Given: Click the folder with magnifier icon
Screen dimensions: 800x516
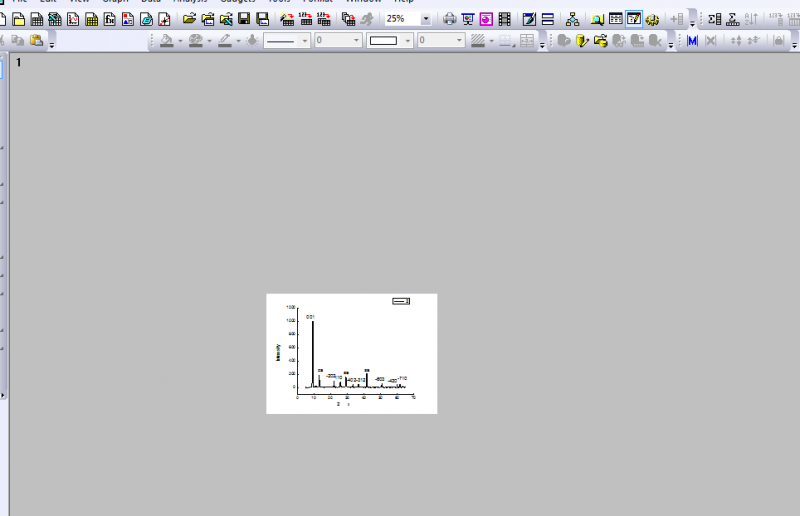Looking at the screenshot, I should click(x=597, y=19).
